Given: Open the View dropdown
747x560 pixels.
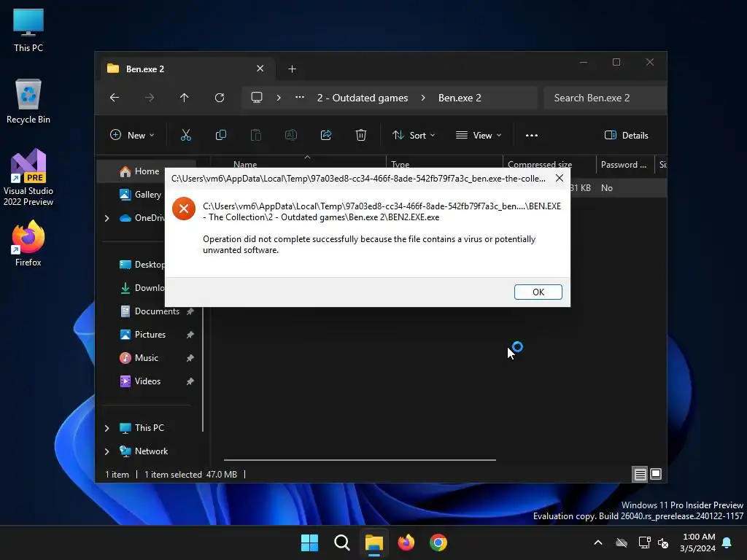Looking at the screenshot, I should [479, 135].
